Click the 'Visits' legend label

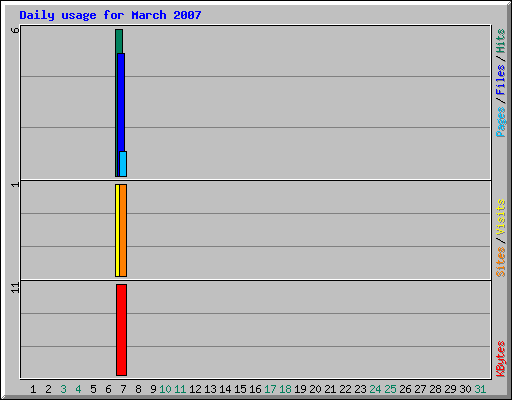tap(500, 217)
